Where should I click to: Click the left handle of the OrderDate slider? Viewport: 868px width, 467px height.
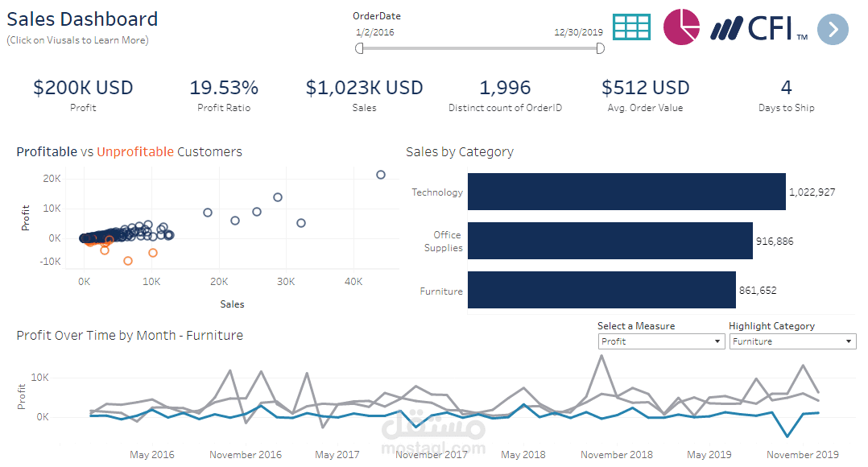click(358, 48)
